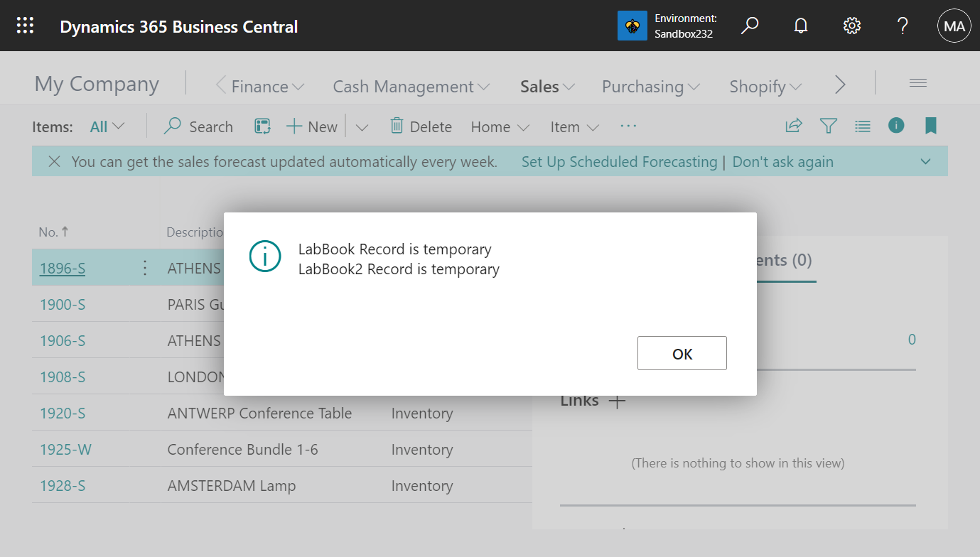Expand the All filter dropdown
Image resolution: width=980 pixels, height=557 pixels.
107,126
